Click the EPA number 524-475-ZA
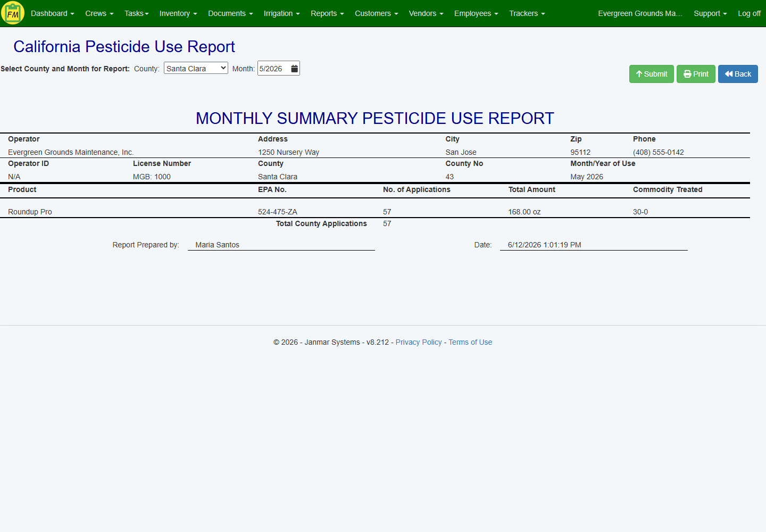This screenshot has width=766, height=532. coord(278,212)
